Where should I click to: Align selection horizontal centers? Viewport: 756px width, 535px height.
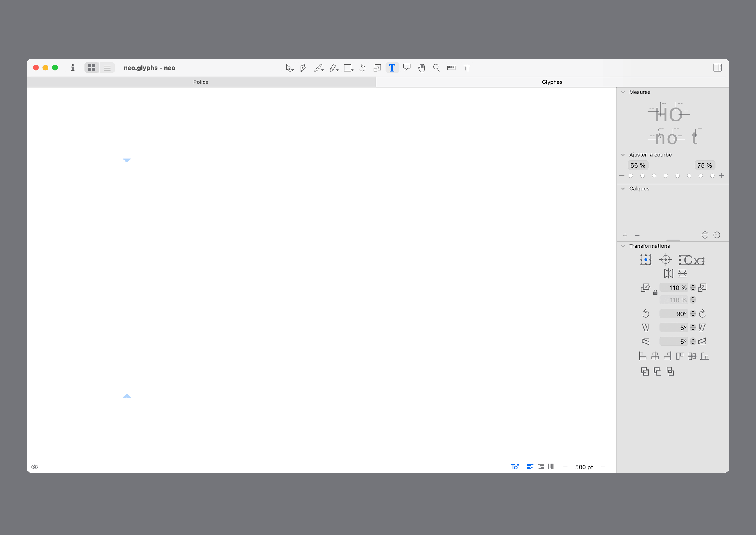click(655, 356)
